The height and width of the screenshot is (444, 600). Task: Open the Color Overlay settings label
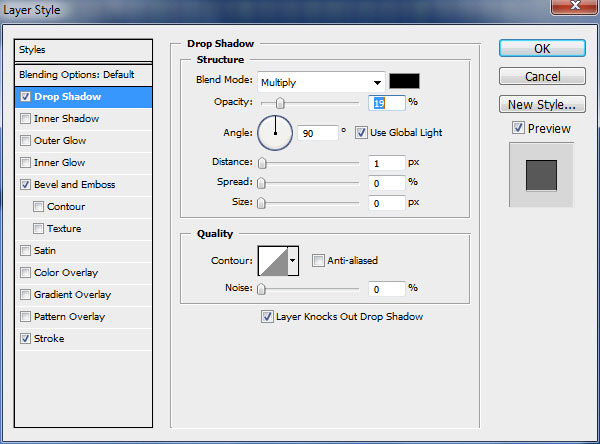(x=66, y=273)
